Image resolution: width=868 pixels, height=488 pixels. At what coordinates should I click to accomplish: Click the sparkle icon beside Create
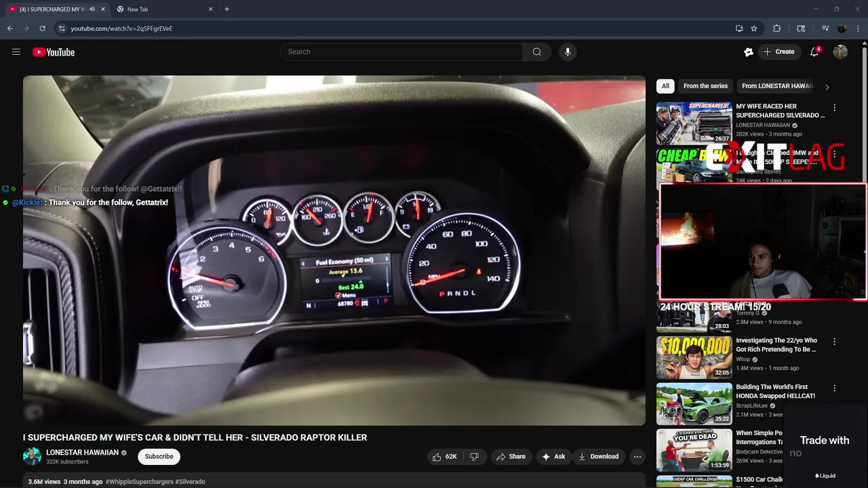(x=749, y=52)
